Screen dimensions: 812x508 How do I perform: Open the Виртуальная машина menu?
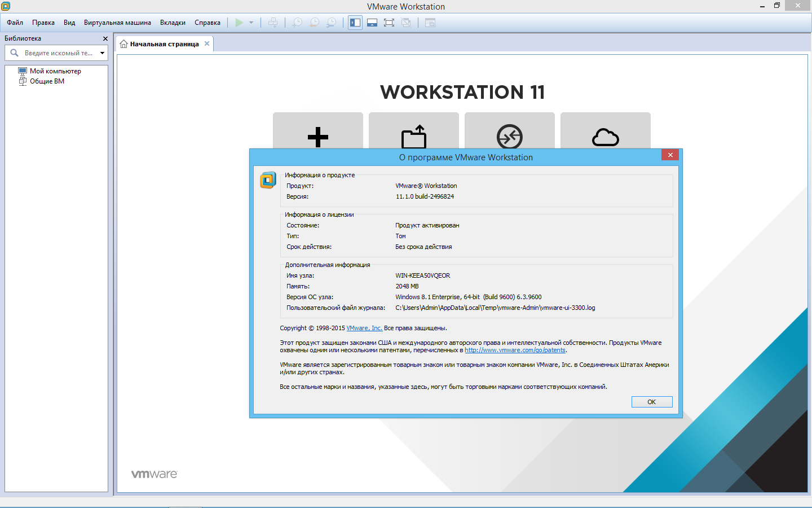(117, 23)
